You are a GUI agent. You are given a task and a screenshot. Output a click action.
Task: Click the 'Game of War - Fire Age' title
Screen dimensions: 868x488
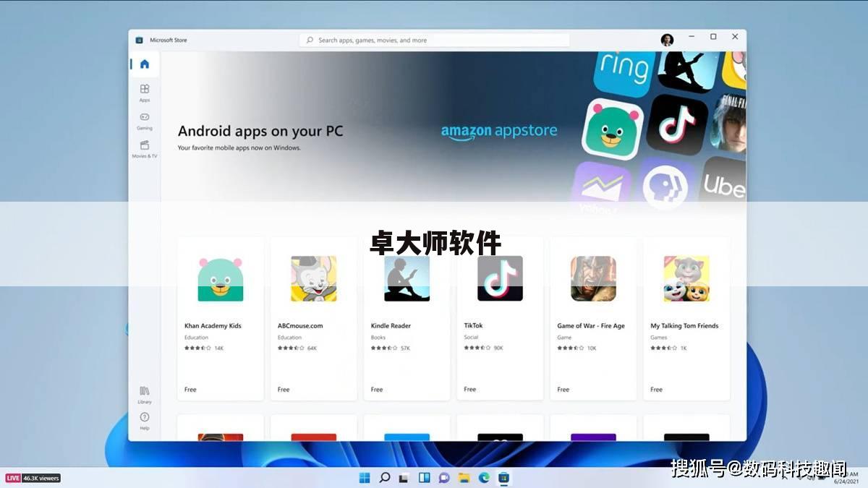(591, 326)
